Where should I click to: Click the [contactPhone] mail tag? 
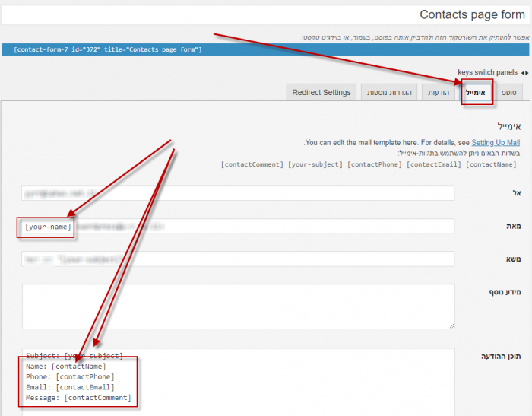(375, 164)
